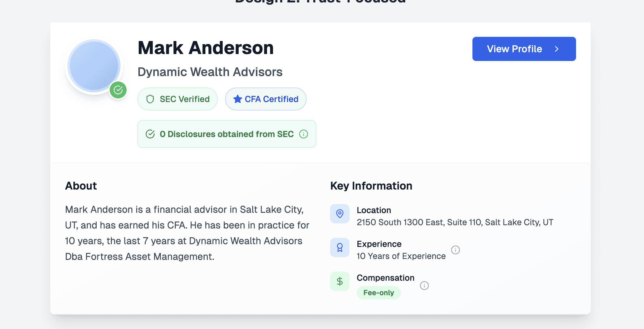Click the chevron arrow in View Profile

click(557, 49)
